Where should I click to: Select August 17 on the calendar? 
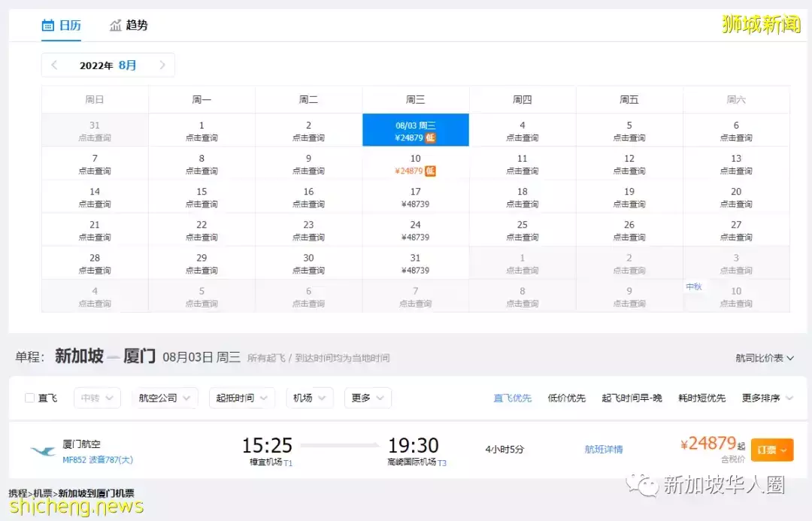coord(416,196)
